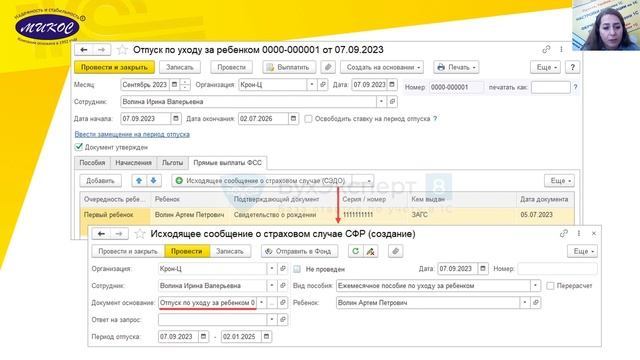The height and width of the screenshot is (360, 640).
Task: Open the calendar picker for the Месяц field
Action: pos(174,84)
